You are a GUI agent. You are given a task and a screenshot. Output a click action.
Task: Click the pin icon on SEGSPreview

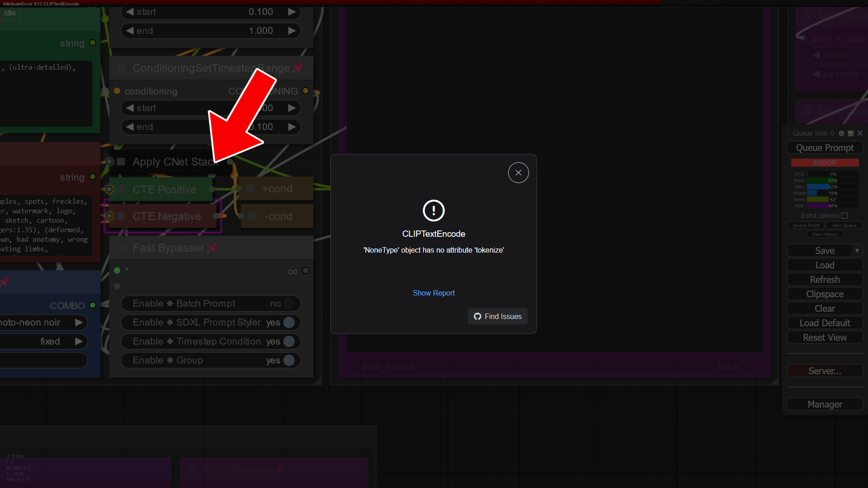pos(280,469)
